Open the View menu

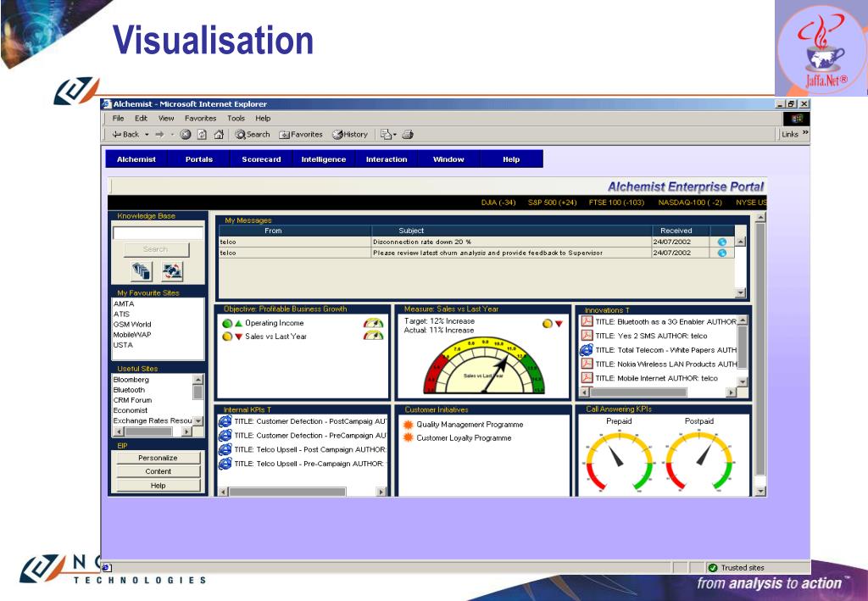(166, 119)
